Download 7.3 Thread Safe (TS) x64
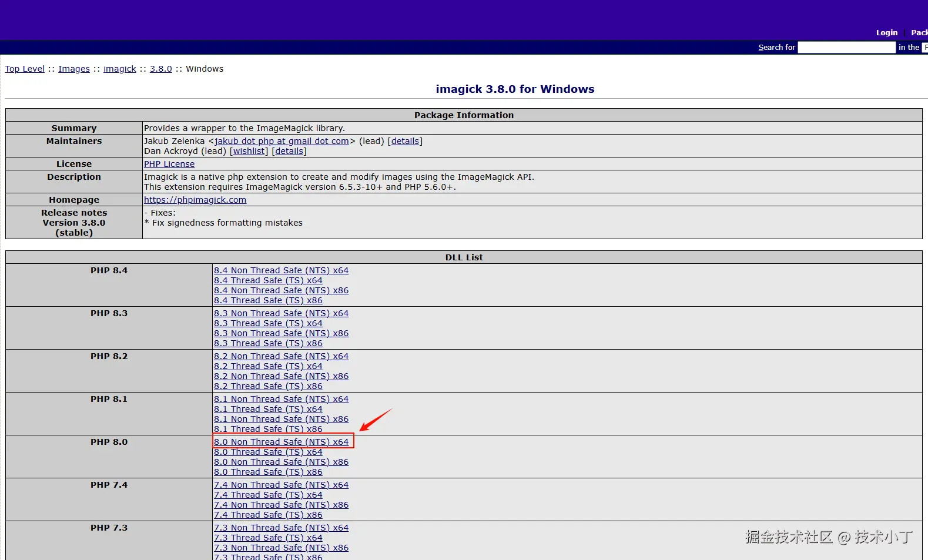The height and width of the screenshot is (560, 928). point(268,538)
